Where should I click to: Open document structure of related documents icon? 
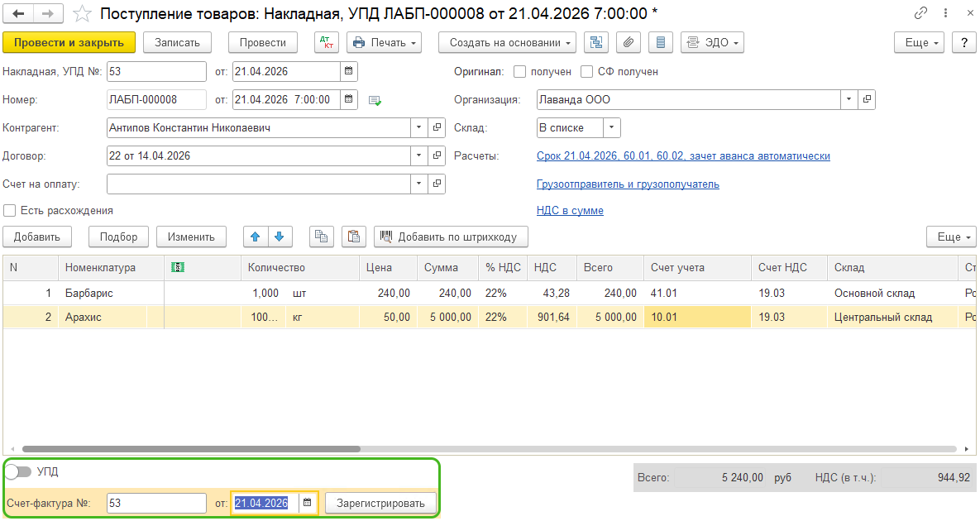[596, 42]
